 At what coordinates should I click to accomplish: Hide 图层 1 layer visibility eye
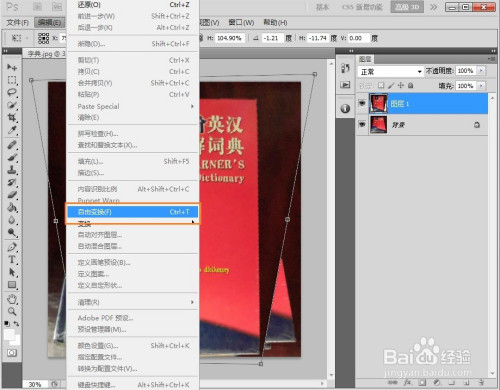pos(362,103)
